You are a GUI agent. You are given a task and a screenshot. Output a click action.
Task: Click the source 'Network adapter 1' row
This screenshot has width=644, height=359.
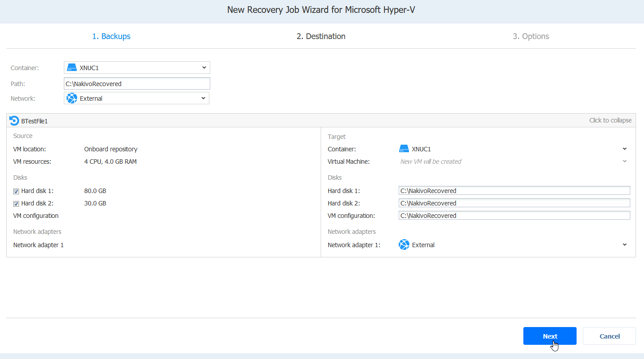(x=39, y=245)
